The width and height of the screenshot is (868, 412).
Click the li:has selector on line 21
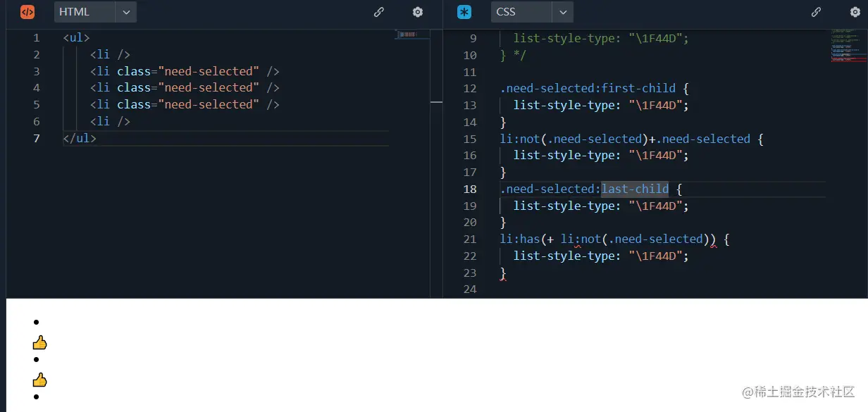(608, 239)
